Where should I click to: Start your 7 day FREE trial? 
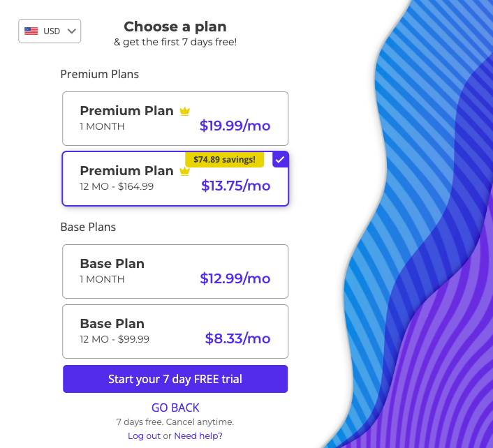click(x=175, y=379)
